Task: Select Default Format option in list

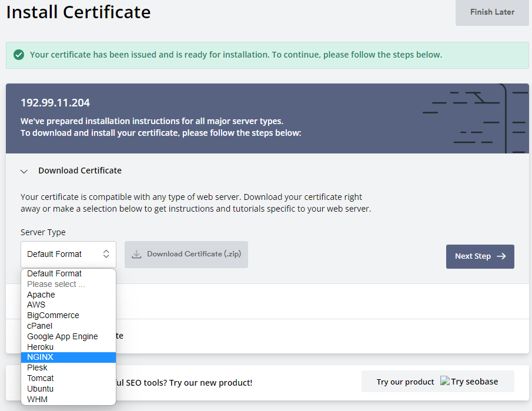Action: coord(69,273)
